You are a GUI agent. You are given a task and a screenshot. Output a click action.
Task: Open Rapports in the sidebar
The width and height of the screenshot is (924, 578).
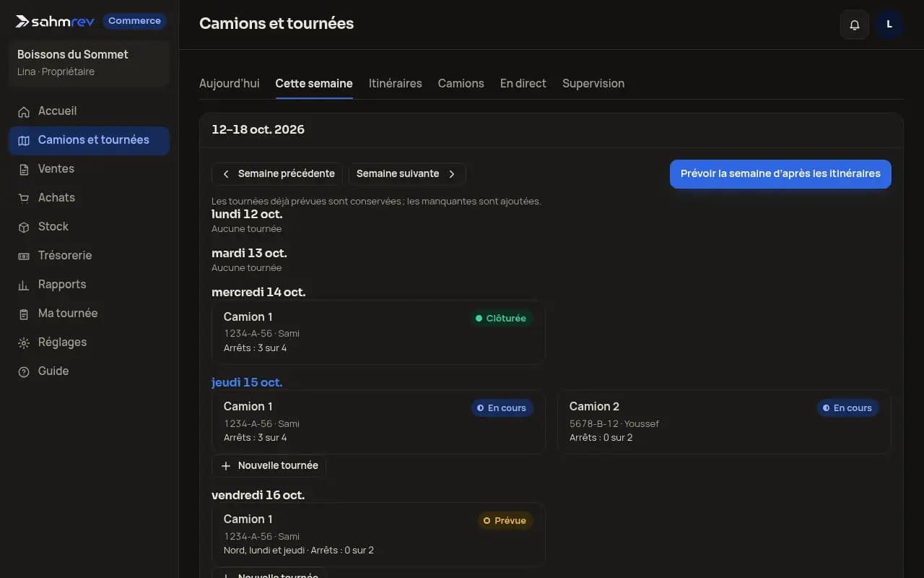[x=89, y=285]
